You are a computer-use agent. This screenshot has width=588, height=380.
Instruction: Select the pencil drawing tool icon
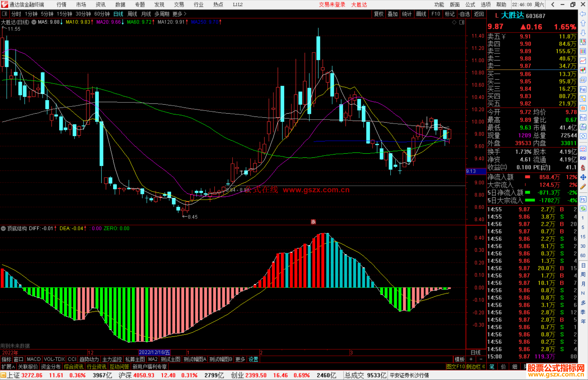point(583,187)
